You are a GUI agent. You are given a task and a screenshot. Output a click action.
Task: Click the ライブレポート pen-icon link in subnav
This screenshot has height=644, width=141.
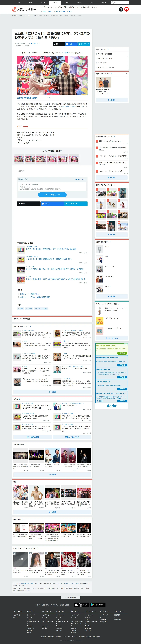[60, 12]
